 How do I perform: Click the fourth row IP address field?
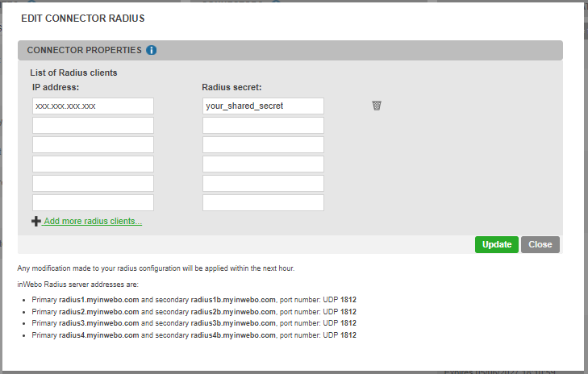coord(93,164)
